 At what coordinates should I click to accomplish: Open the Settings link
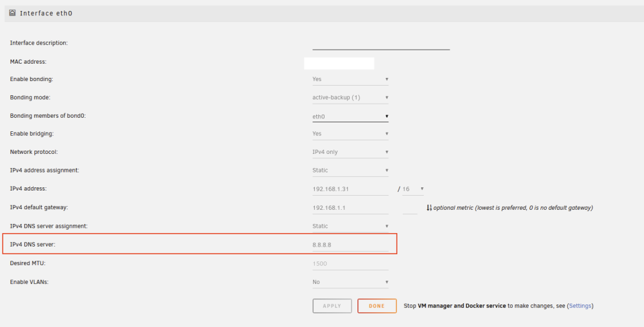click(580, 306)
